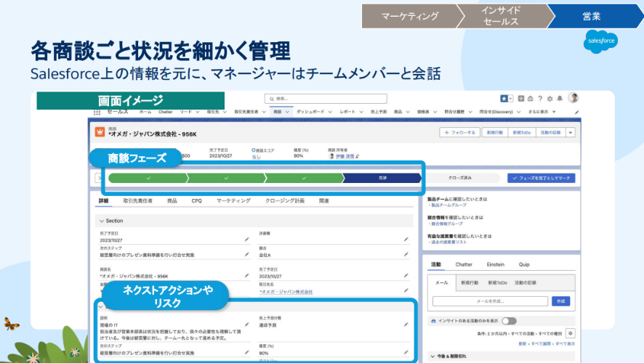
Task: Toggle インサイトのある活動のみを表示 switch
Action: click(x=509, y=321)
